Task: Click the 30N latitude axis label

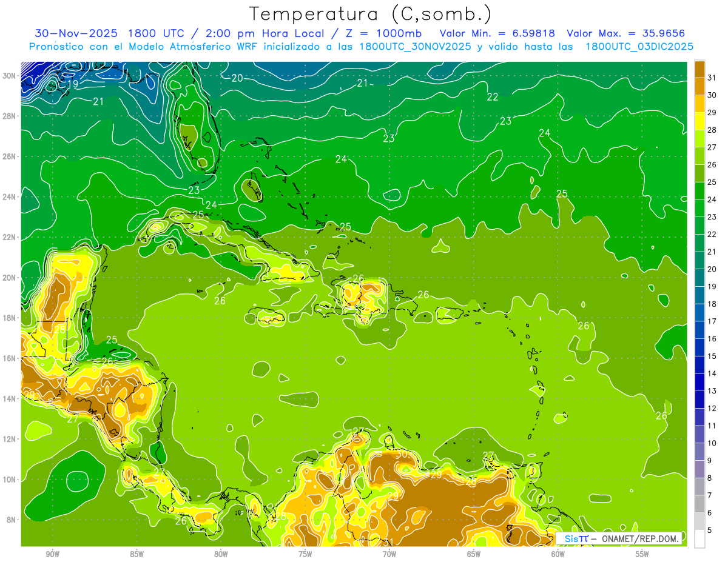Action: [9, 76]
